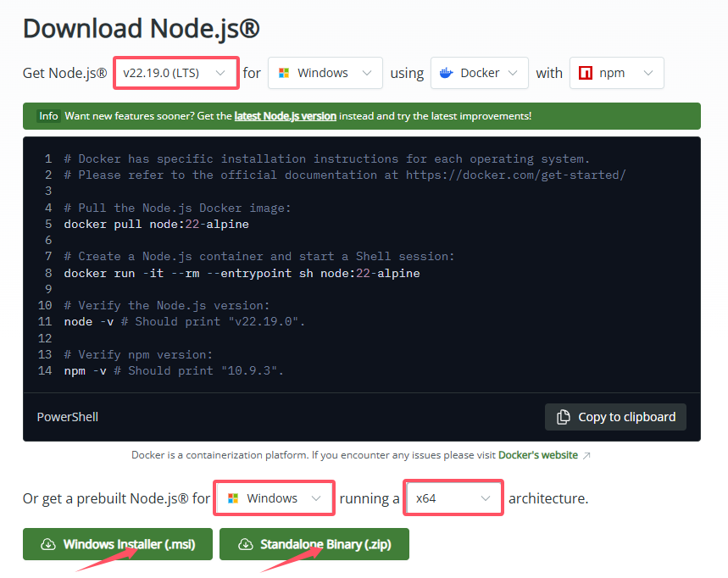Open the x64 architecture dropdown
Screen dimensions: 728x578
click(453, 498)
